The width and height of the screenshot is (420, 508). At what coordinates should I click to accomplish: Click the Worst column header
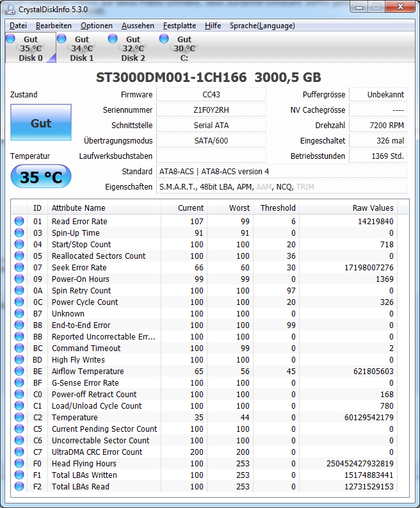[x=230, y=208]
